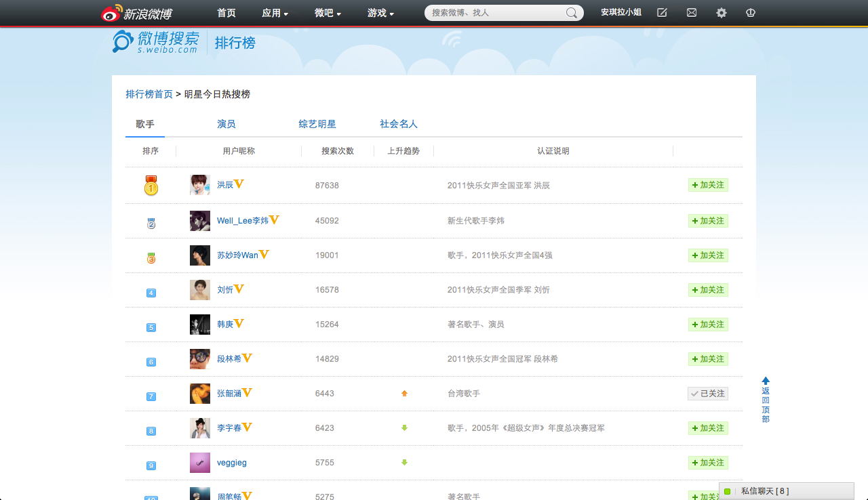Click the gold medal rank 1 icon

[x=151, y=185]
